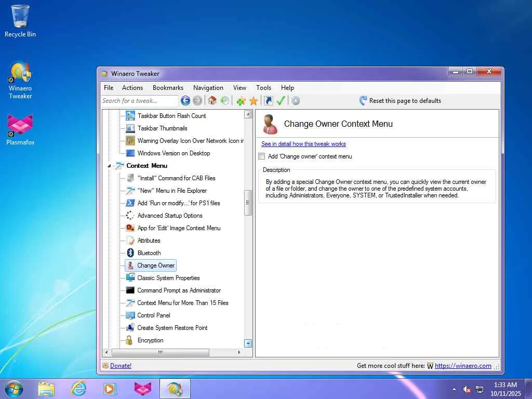Click the create shortcut toolbar icon
Screen dimensions: 532x399
(x=269, y=101)
